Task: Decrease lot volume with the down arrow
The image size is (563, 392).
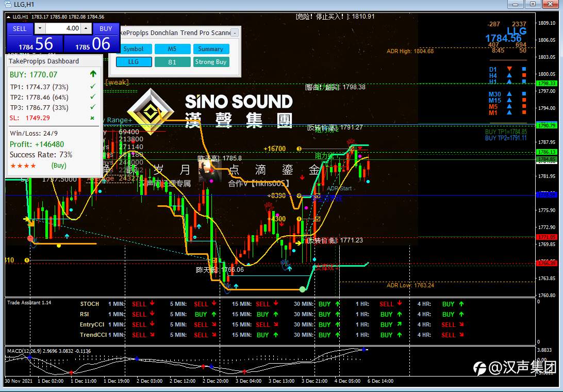Action: tap(40, 28)
